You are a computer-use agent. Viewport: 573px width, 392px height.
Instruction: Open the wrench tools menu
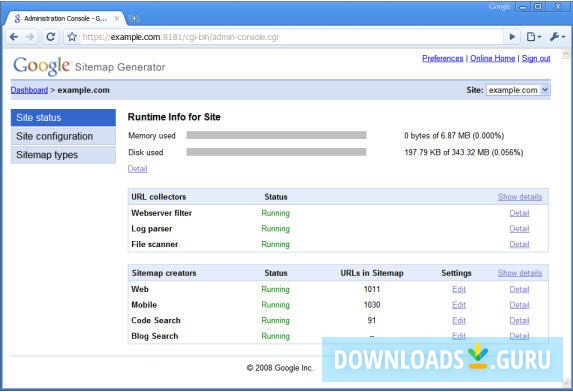(x=557, y=37)
